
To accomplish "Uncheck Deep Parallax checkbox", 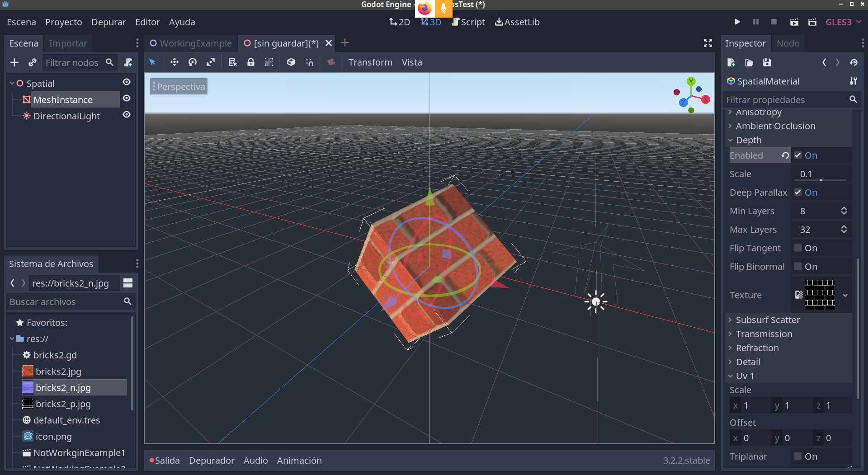I will tap(798, 192).
